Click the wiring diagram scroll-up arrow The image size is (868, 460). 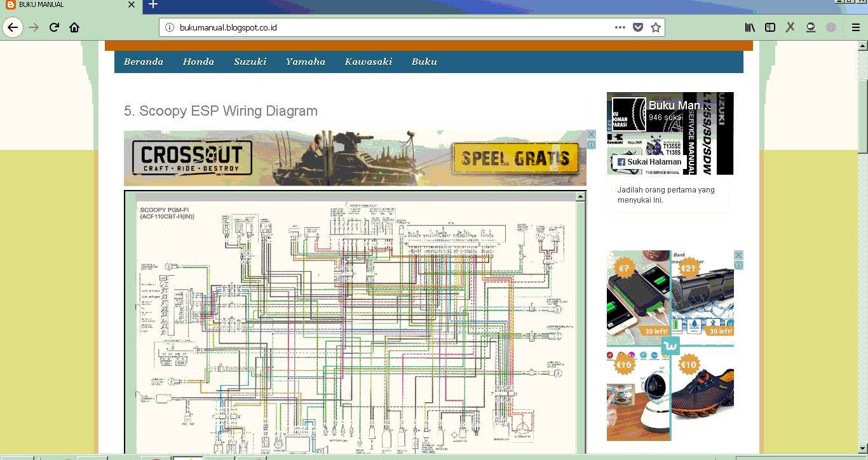point(580,197)
